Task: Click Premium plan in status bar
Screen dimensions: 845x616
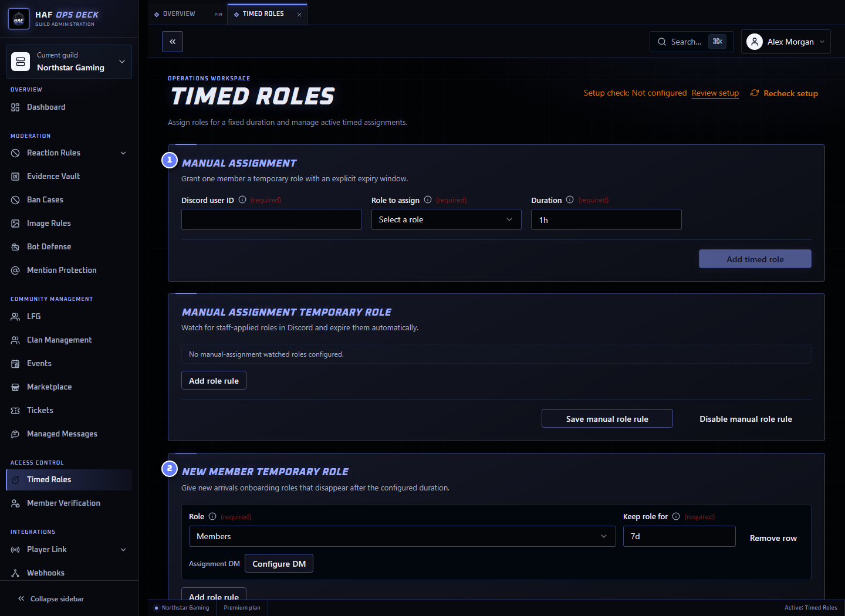Action: 242,608
